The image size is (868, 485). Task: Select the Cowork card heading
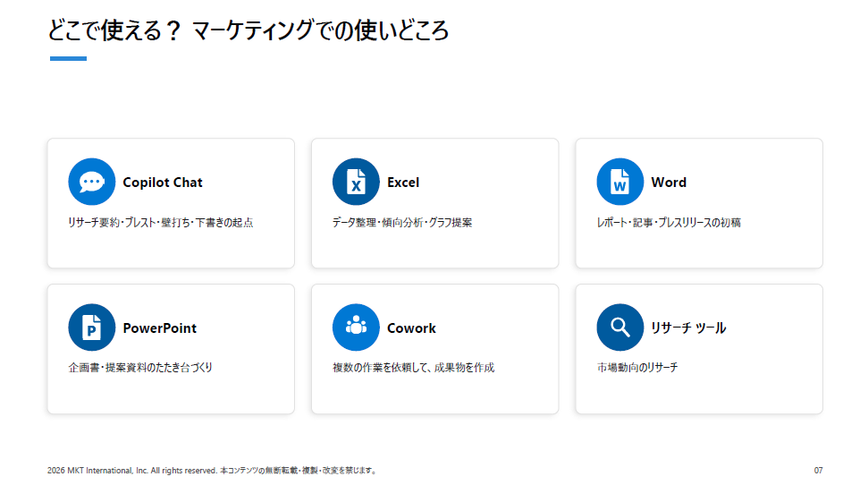click(411, 328)
